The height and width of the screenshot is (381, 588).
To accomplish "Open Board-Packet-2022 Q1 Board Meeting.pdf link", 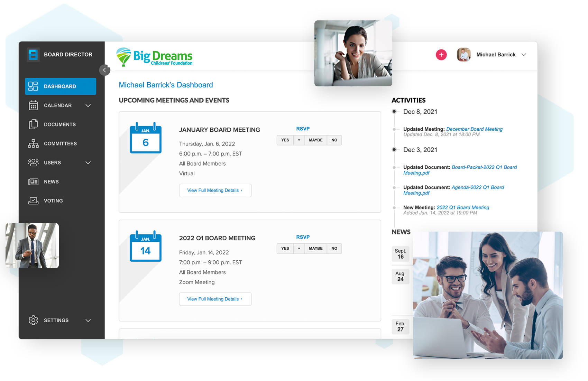I will point(460,170).
